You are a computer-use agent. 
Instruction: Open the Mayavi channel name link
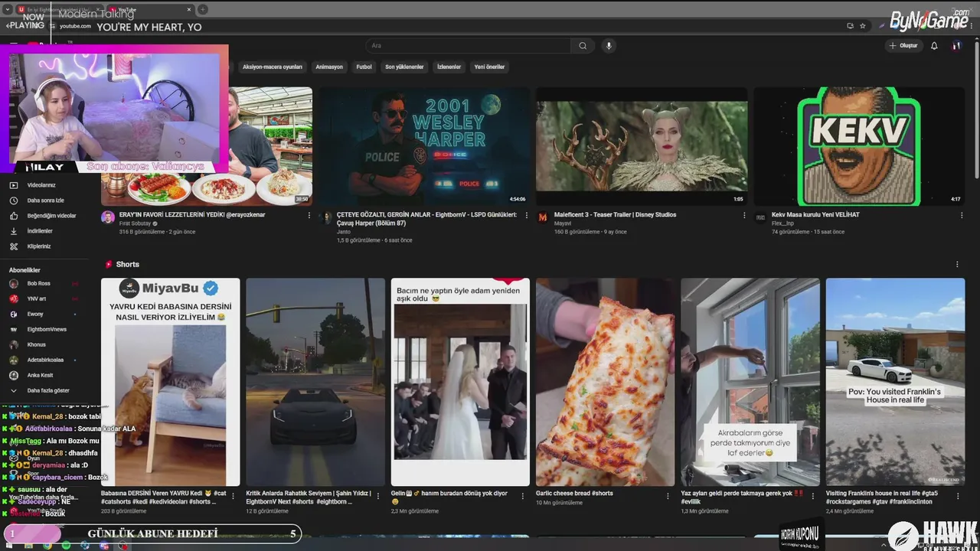click(563, 223)
